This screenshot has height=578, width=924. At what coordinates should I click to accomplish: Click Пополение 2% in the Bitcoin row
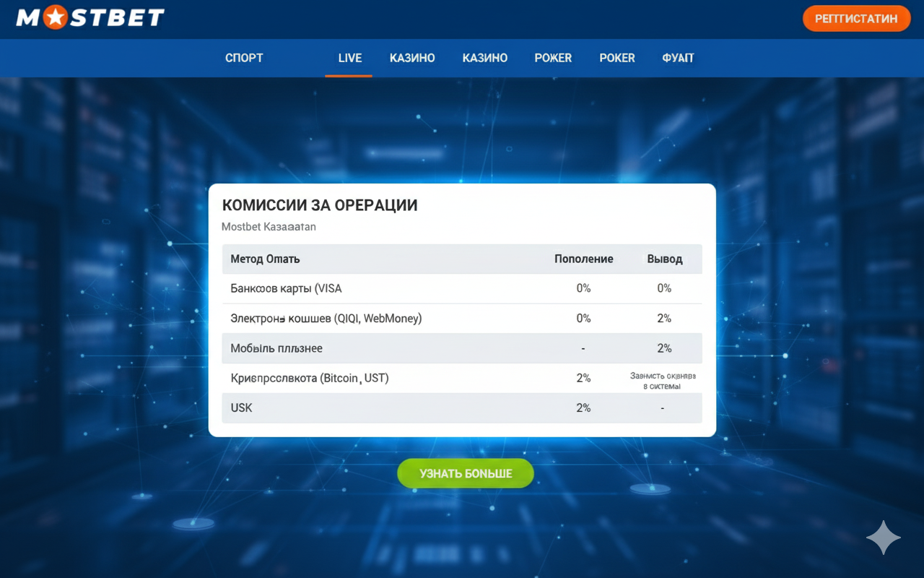pos(583,378)
